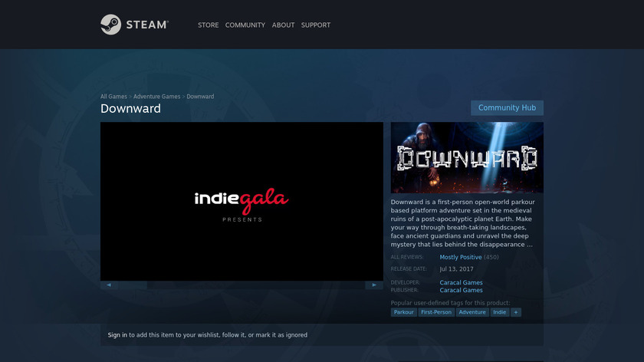
Task: Click the media strip scrollbar handle
Action: [133, 285]
